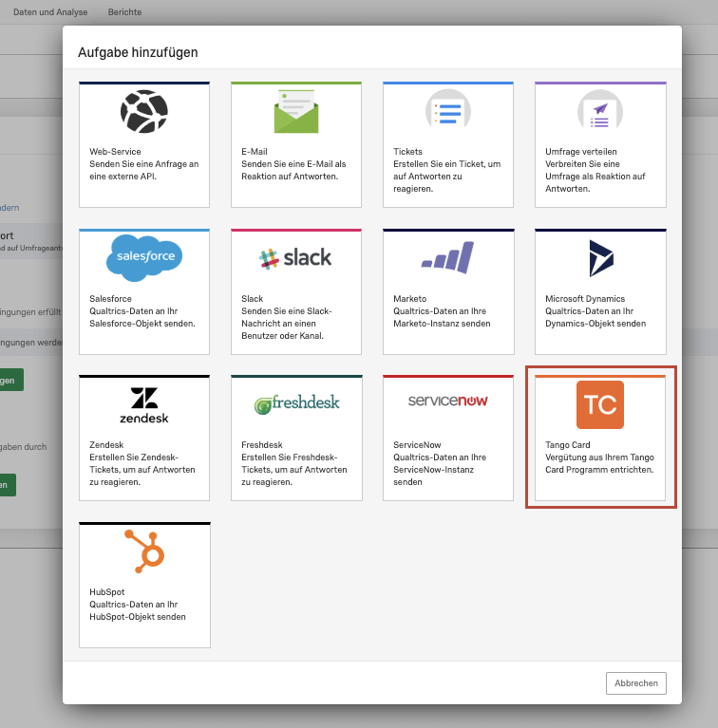Click the 'Microsoft Dynamics' card title
718x728 pixels.
585,299
